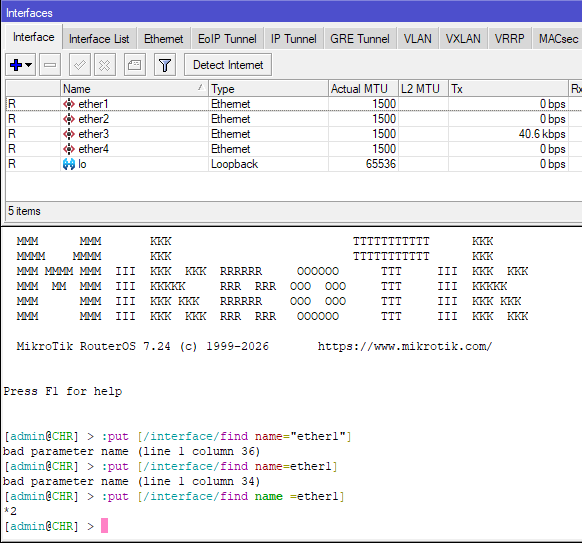Sort by the Actual MTU column header
Screen dimensions: 582x543
click(363, 89)
